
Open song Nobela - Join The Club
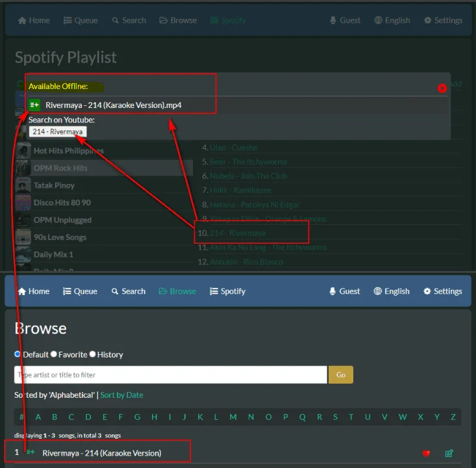coord(248,176)
